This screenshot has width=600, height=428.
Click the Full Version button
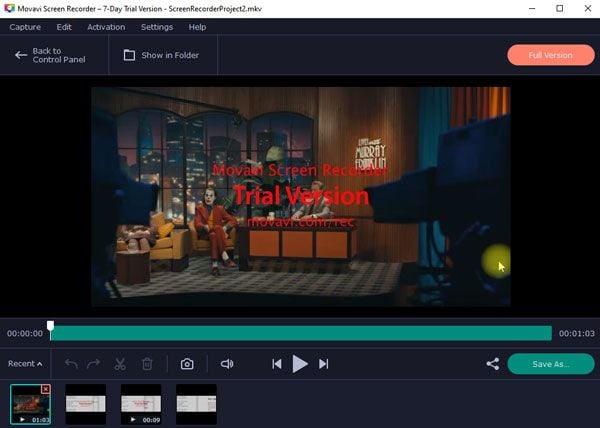551,55
